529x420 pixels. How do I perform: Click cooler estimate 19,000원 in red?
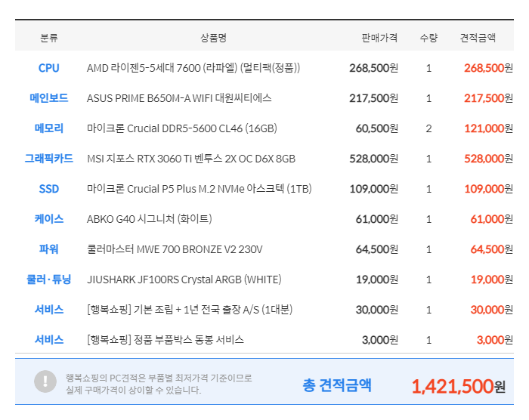tap(492, 279)
